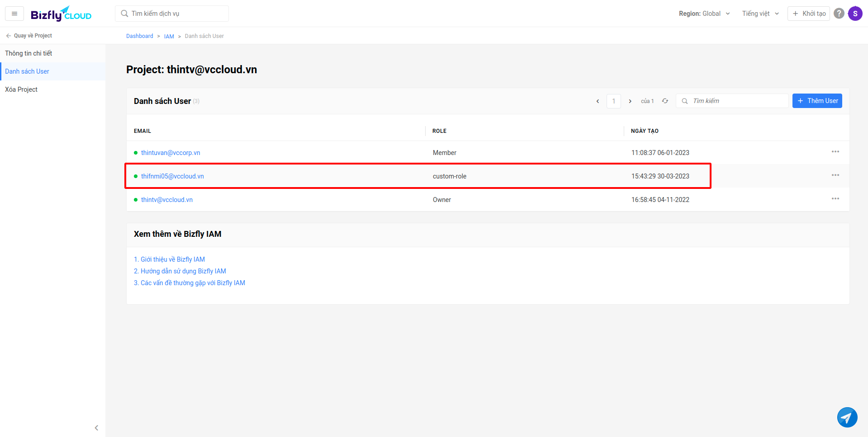Go to previous page of users
This screenshot has height=437, width=868.
point(598,101)
